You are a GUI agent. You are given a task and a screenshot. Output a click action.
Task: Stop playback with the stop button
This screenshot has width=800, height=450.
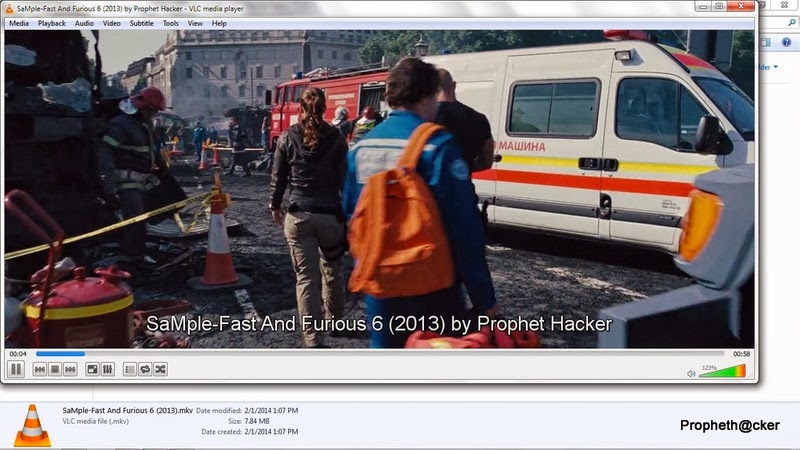(55, 369)
